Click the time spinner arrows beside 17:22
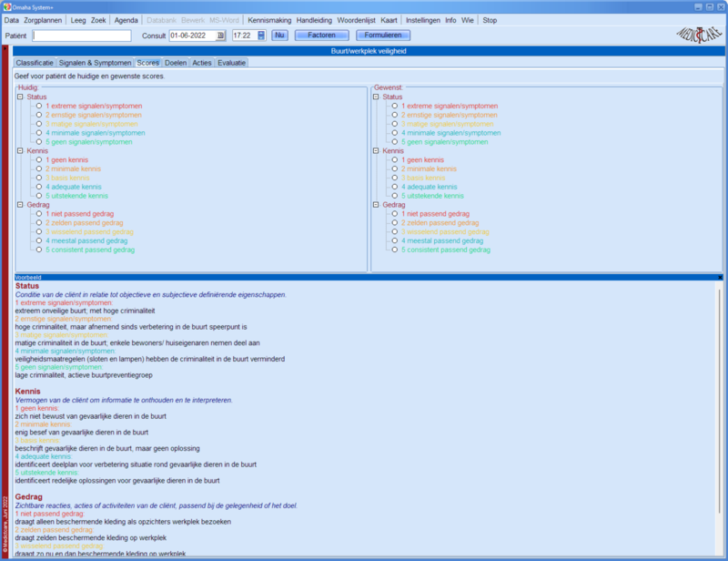Image resolution: width=728 pixels, height=561 pixels. [x=261, y=36]
